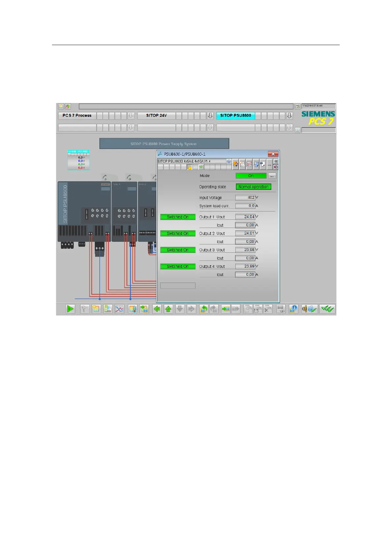392x554 pixels.
Task: Click the previous picture icon with curved green arrow
Action: click(204, 309)
